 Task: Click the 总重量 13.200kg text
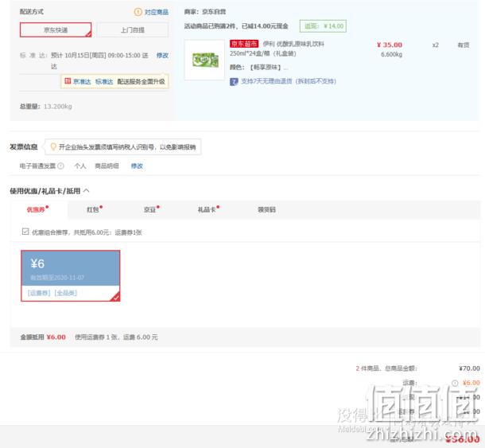(46, 107)
